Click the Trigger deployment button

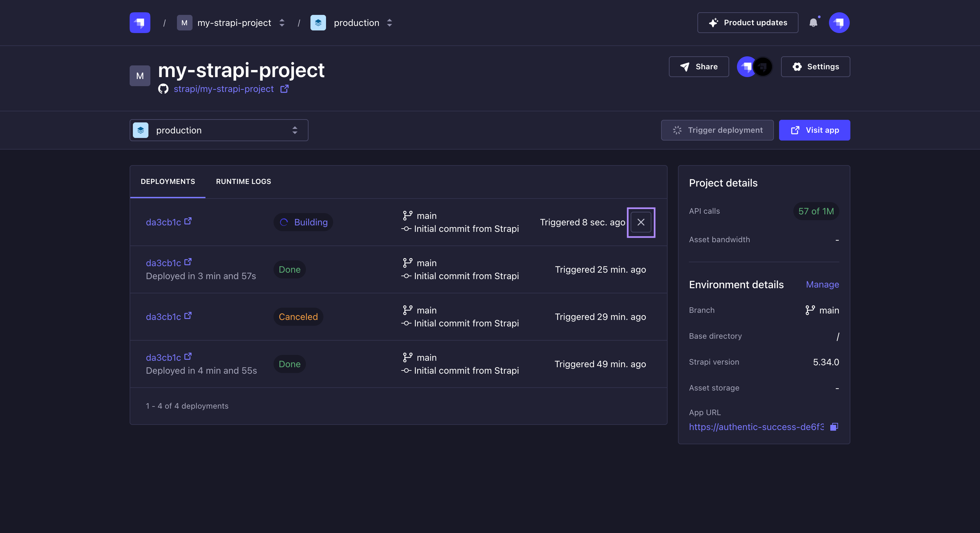(717, 130)
